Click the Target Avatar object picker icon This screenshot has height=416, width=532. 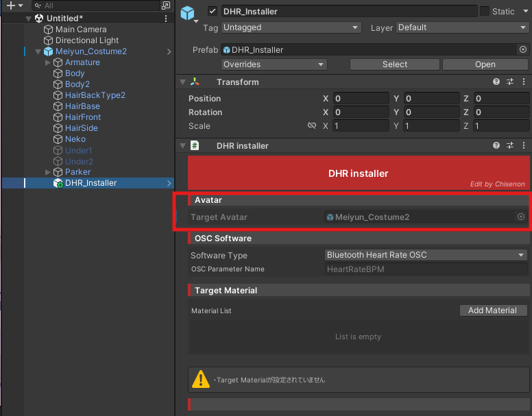(x=521, y=217)
